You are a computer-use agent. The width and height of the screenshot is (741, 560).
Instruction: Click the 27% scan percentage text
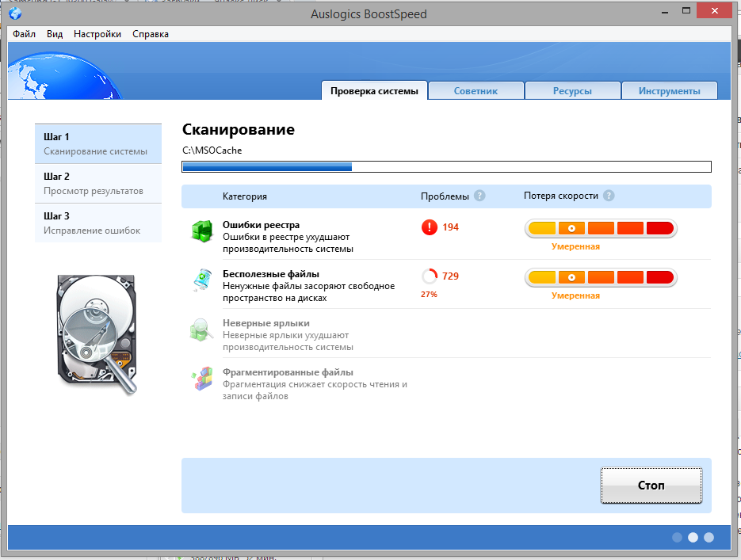tap(429, 294)
